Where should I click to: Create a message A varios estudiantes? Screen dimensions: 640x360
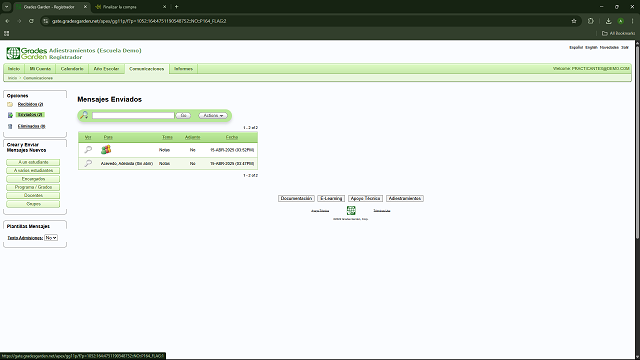coord(33,171)
